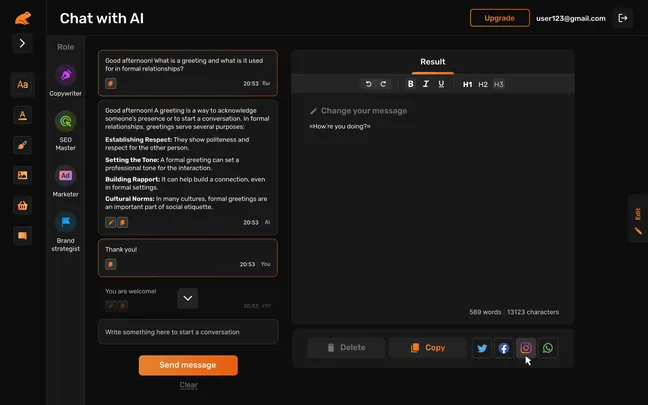Pick the Marketer role
648x405 pixels.
coord(65,175)
